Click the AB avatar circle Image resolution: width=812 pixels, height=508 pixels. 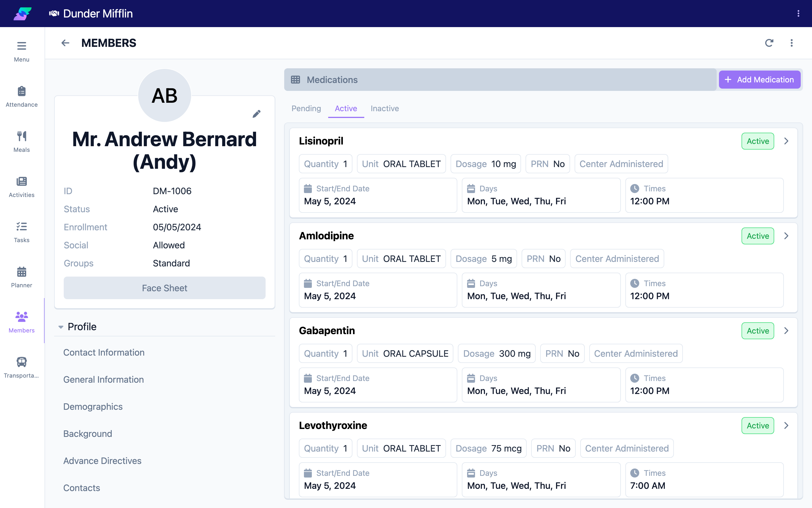[164, 95]
